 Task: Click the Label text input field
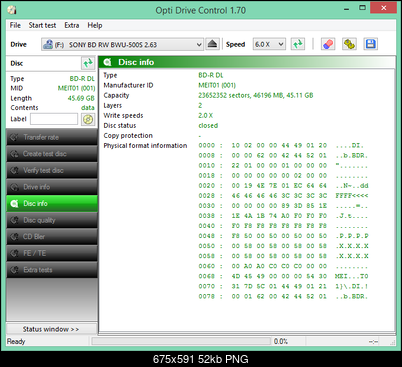tap(54, 119)
